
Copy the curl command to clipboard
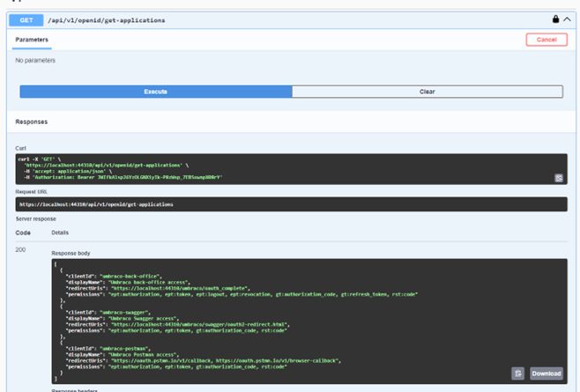[558, 178]
